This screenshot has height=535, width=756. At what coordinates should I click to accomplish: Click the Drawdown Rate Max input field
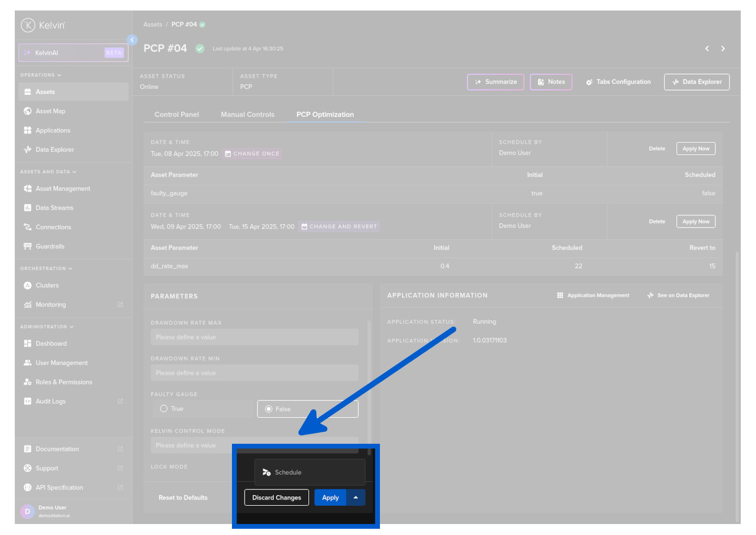(x=254, y=337)
